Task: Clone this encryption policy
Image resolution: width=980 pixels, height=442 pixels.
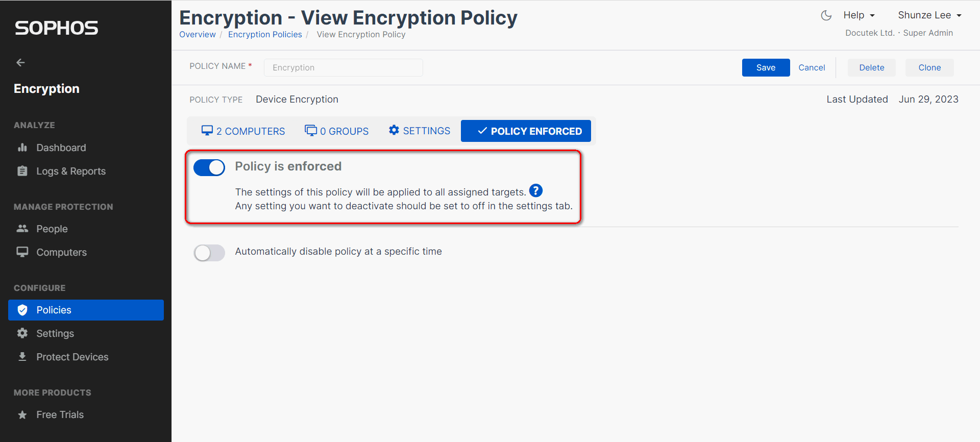Action: click(929, 67)
